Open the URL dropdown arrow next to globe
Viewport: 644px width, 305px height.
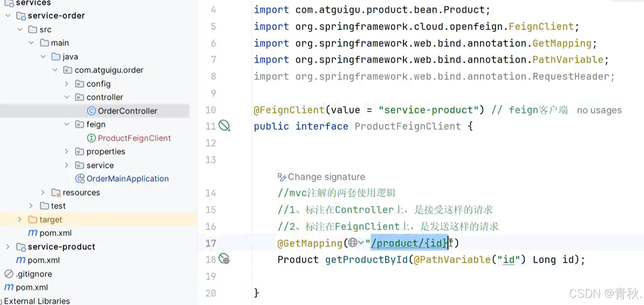pos(361,243)
